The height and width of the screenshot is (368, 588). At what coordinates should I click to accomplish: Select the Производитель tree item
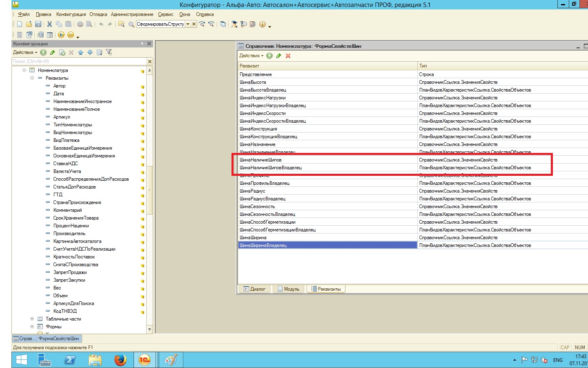(69, 233)
